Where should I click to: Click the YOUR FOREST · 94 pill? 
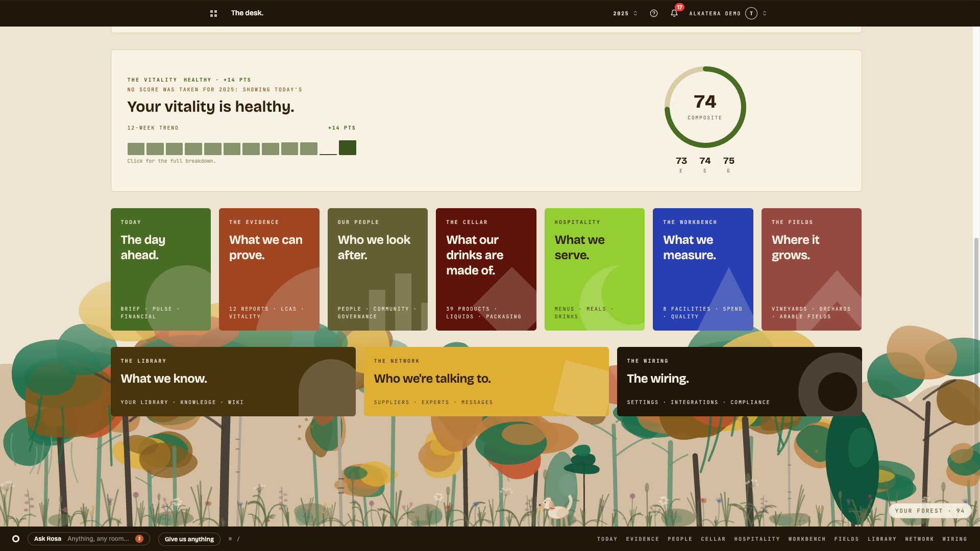930,511
